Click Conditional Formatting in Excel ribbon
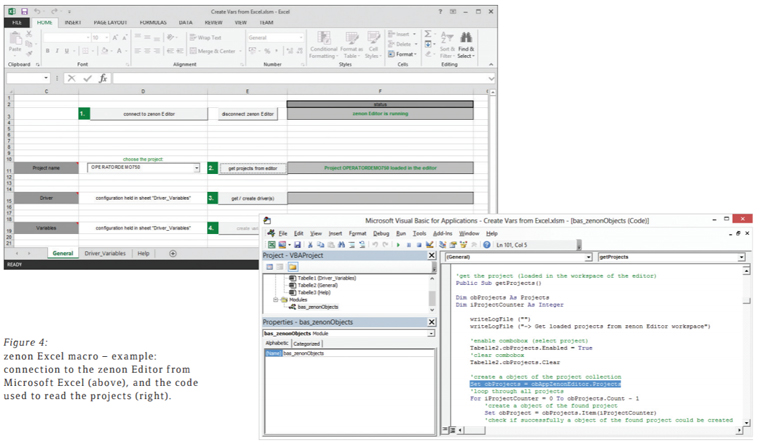The height and width of the screenshot is (445, 760). (x=323, y=45)
